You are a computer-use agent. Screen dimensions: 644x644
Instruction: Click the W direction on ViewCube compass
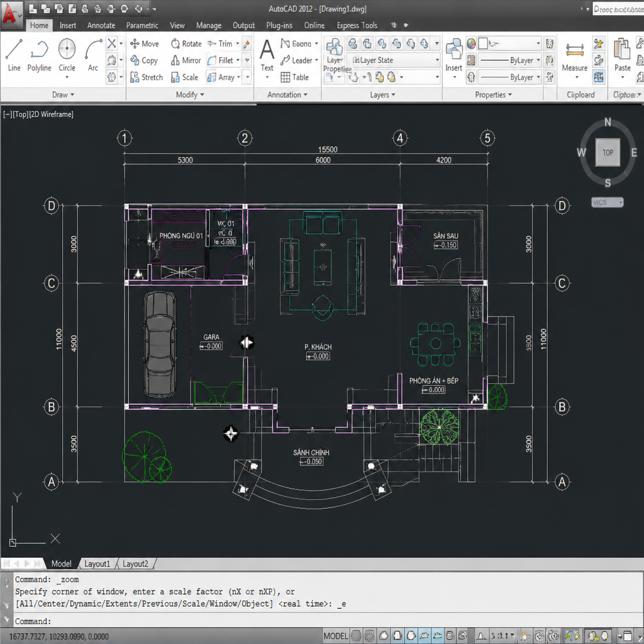coord(581,153)
